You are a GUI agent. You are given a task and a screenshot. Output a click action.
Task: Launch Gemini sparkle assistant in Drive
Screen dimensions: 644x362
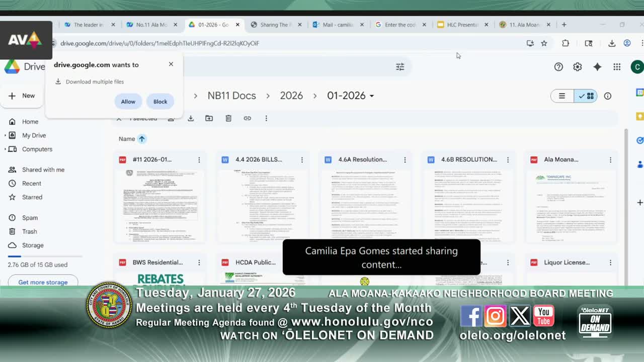point(597,67)
